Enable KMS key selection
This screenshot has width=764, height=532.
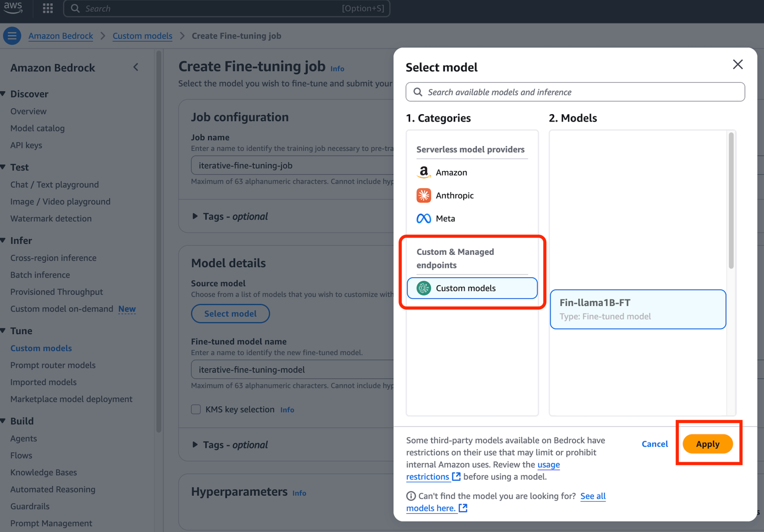(196, 409)
